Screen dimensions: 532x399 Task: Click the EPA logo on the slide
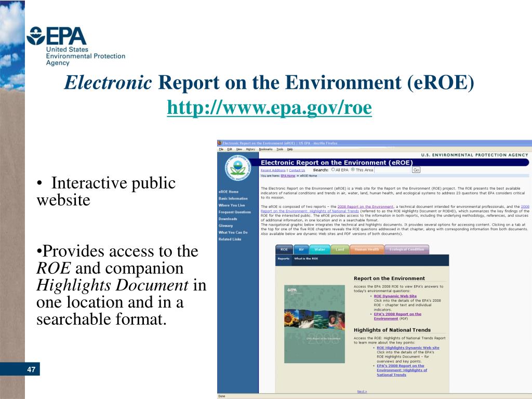click(x=76, y=46)
